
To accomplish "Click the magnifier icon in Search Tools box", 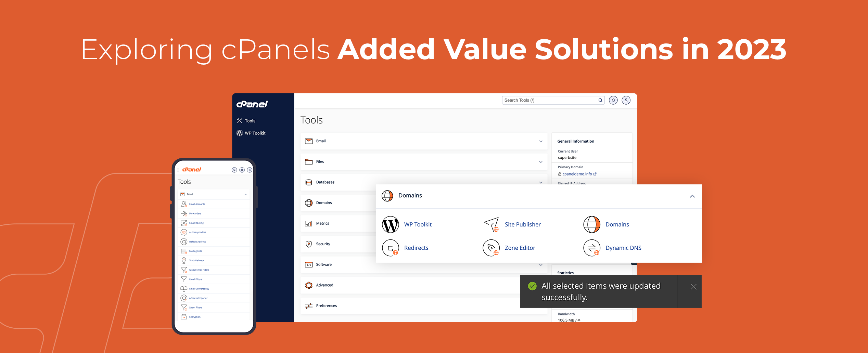I will [600, 100].
